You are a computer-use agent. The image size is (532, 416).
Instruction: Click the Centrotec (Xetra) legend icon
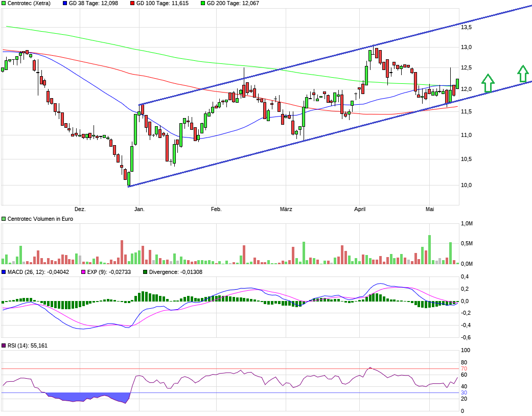coord(4,4)
